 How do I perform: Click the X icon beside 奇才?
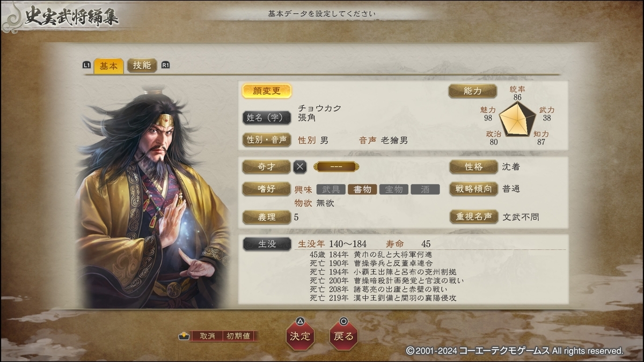pyautogui.click(x=300, y=167)
